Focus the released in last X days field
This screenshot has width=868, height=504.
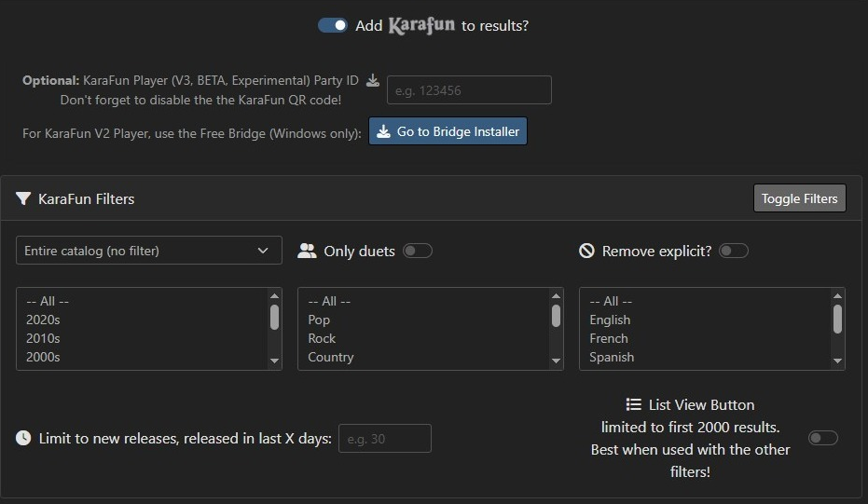(x=385, y=438)
